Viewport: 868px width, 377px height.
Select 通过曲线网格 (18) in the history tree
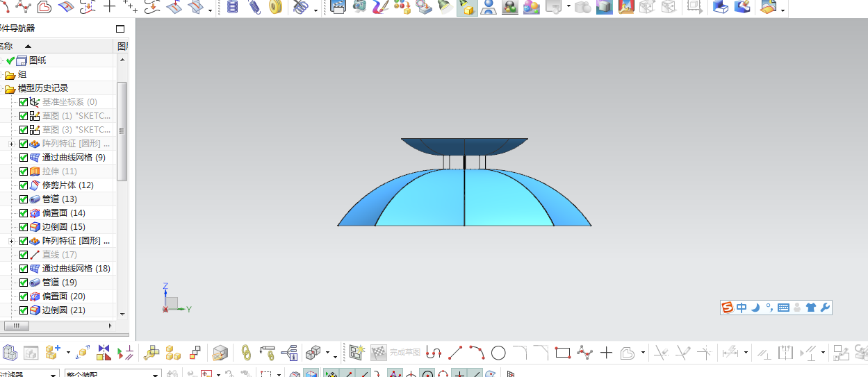76,269
